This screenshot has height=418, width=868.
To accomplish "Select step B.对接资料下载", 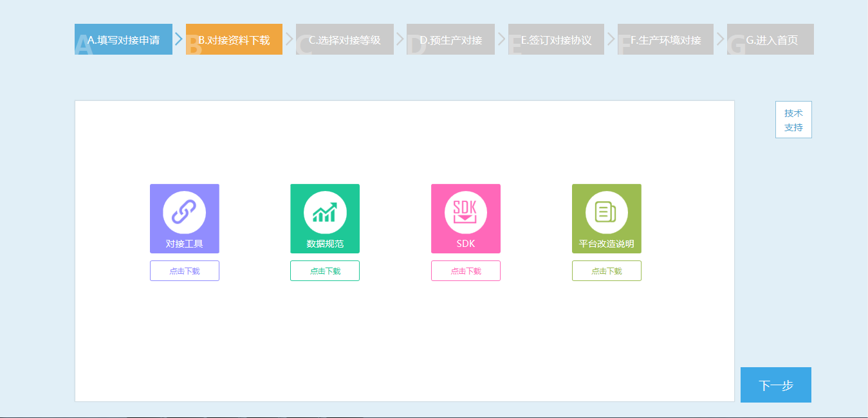I will click(x=234, y=39).
